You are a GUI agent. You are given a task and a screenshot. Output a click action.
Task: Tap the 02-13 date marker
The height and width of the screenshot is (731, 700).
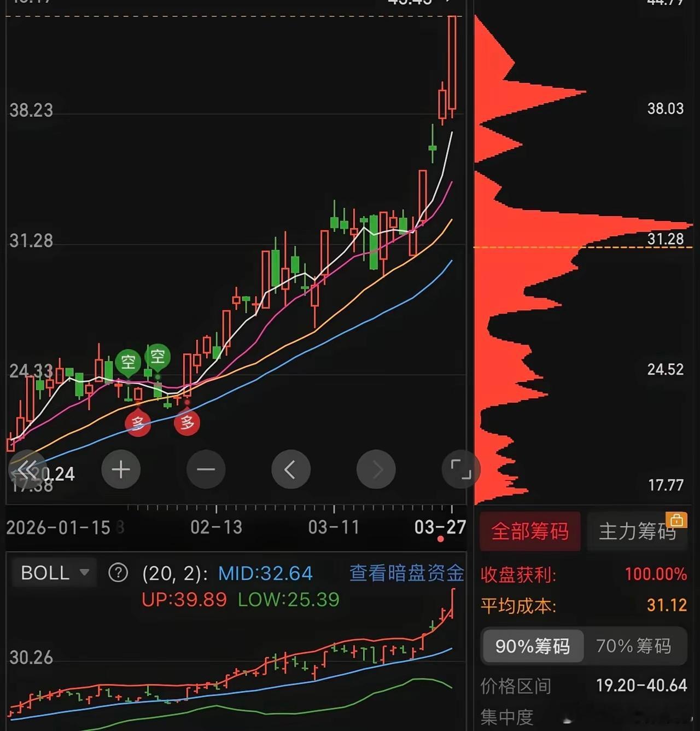[216, 527]
